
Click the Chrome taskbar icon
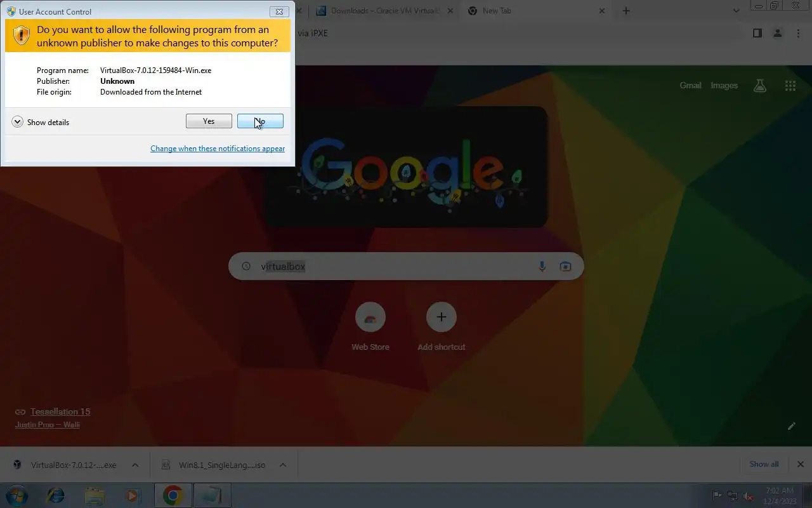coord(173,495)
